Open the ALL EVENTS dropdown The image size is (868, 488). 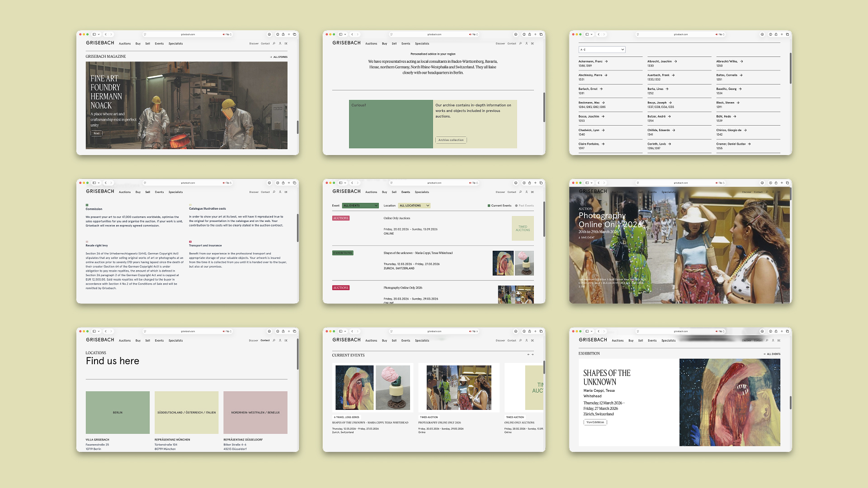coord(360,206)
